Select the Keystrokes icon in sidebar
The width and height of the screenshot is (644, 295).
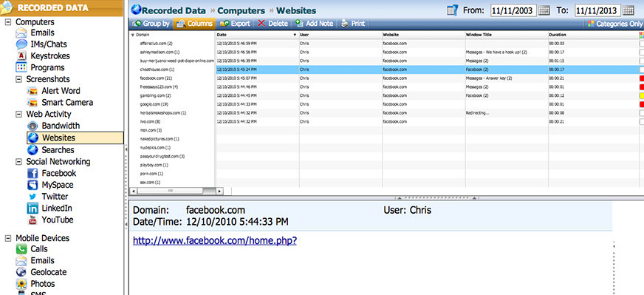21,56
